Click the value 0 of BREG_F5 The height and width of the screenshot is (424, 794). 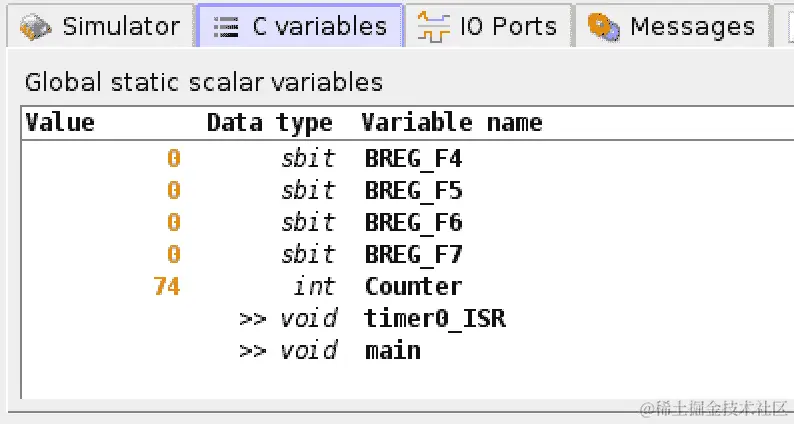click(174, 190)
